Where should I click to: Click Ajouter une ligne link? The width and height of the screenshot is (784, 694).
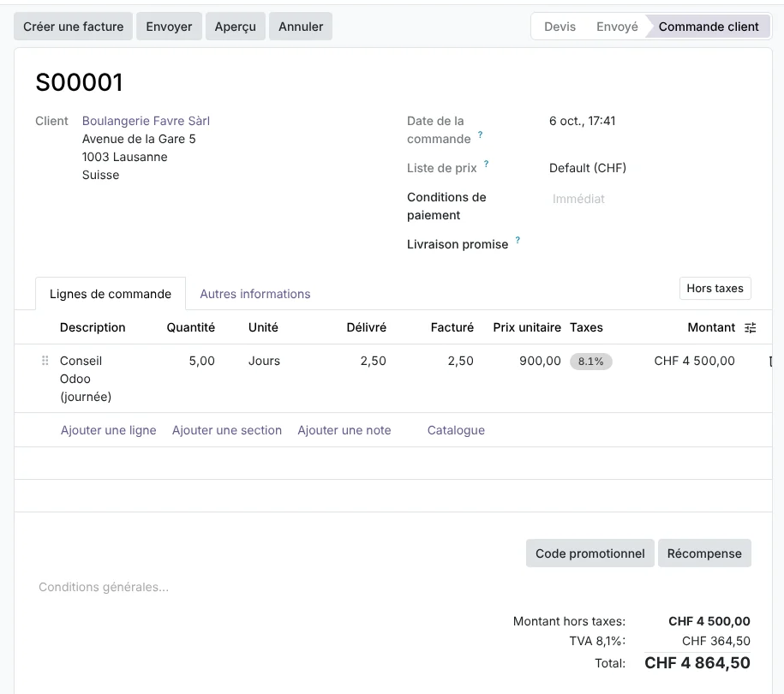pos(109,430)
